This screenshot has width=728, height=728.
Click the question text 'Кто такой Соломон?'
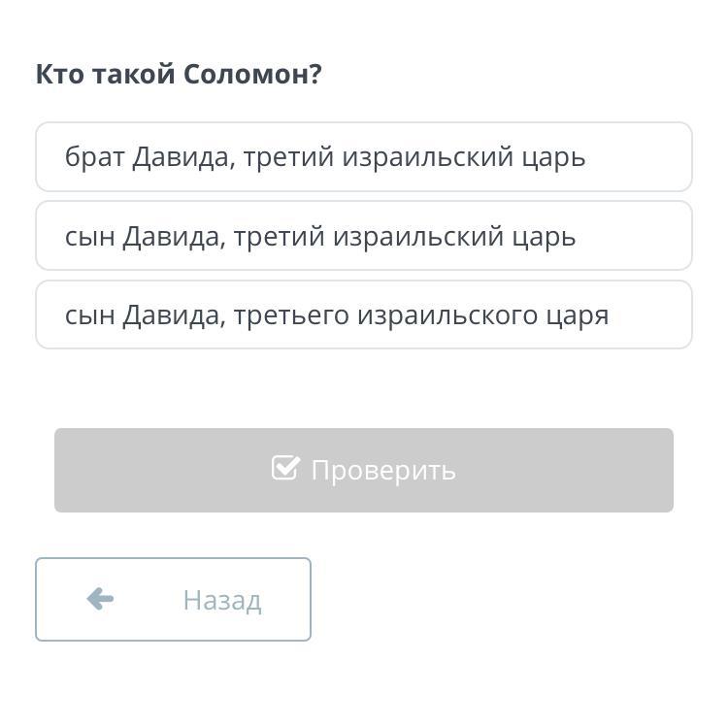[179, 74]
